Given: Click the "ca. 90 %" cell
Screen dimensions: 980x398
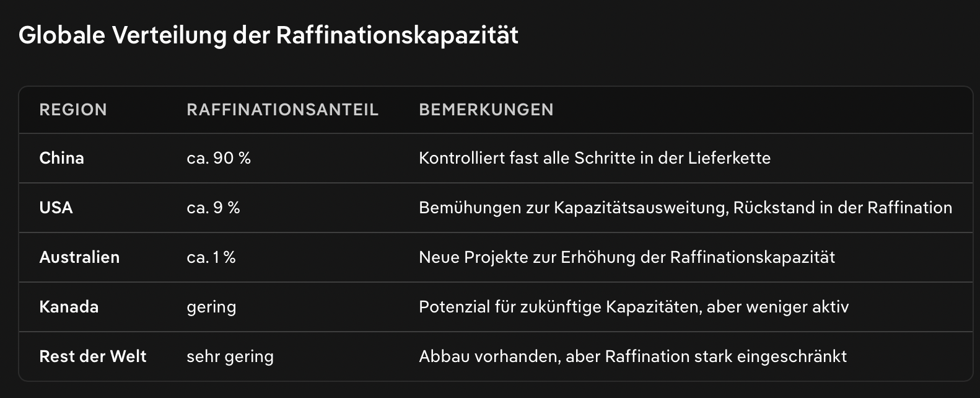Looking at the screenshot, I should 219,158.
